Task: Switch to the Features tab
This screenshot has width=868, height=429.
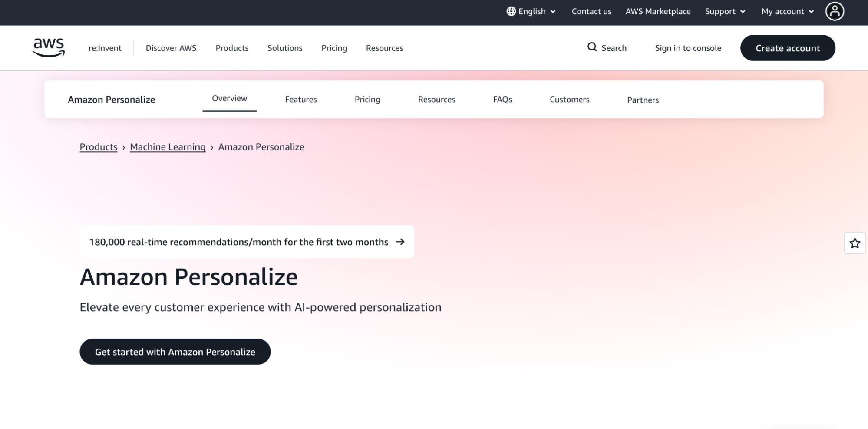Action: [301, 100]
